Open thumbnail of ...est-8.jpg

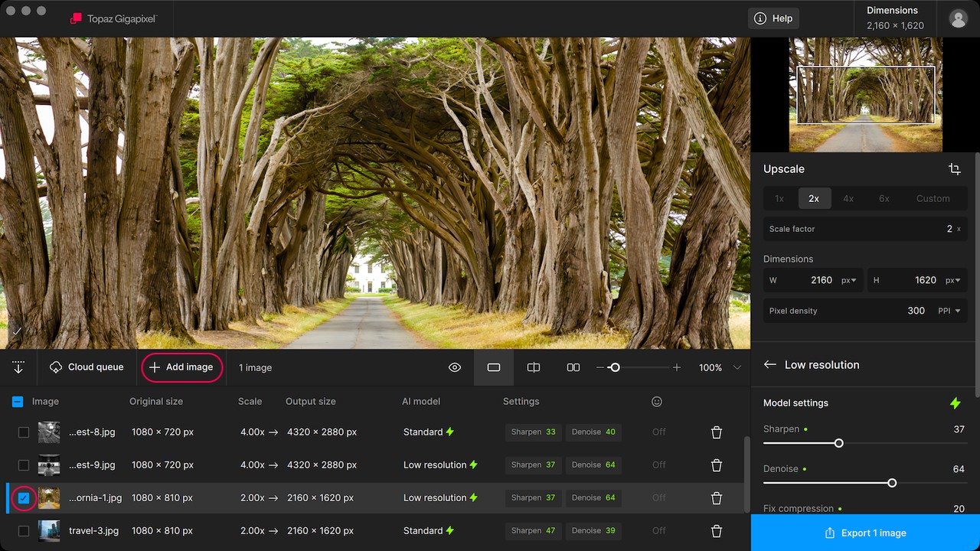(49, 432)
